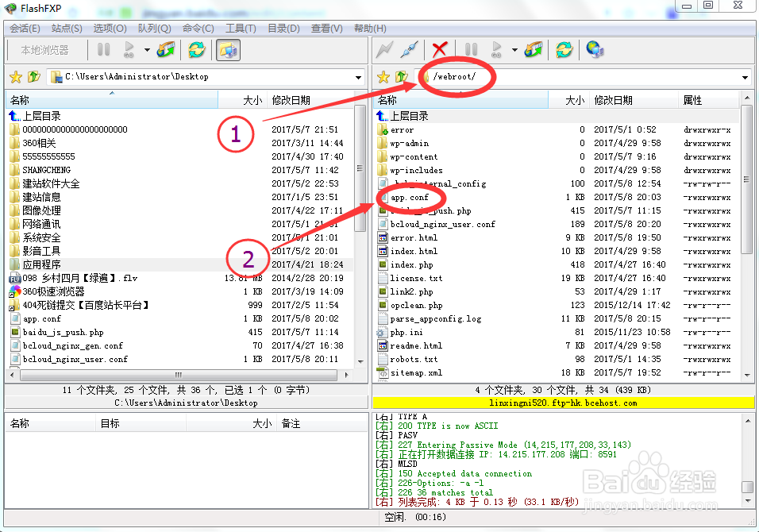Open the 工具(T) menu
759x532 pixels.
[241, 28]
